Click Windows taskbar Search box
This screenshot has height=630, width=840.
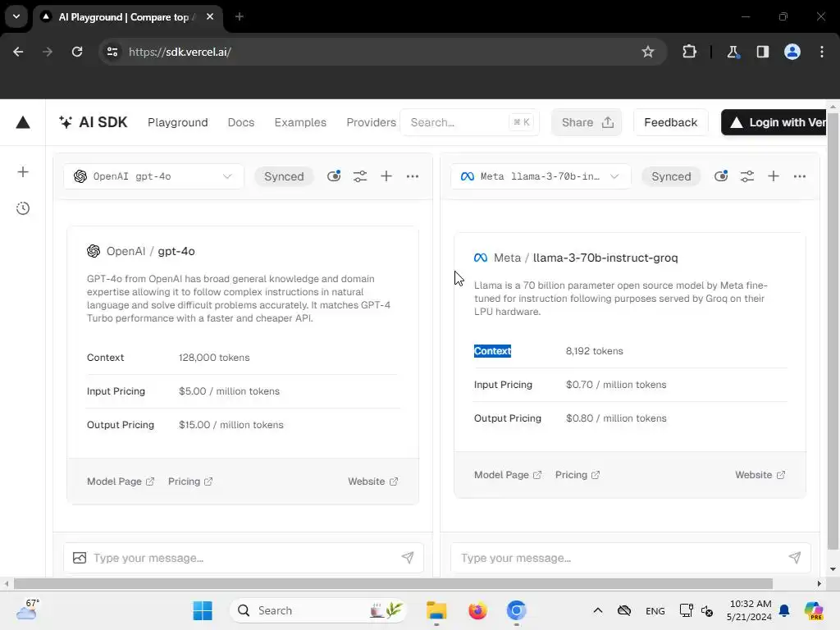pos(318,610)
